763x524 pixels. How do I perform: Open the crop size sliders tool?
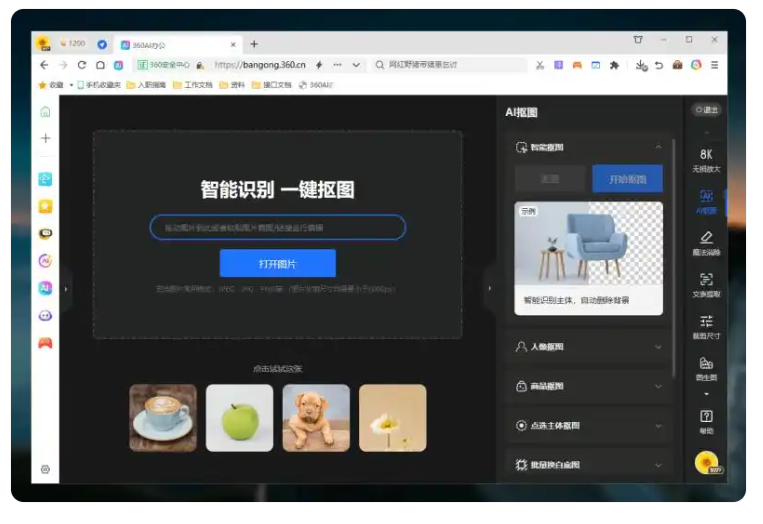click(706, 327)
